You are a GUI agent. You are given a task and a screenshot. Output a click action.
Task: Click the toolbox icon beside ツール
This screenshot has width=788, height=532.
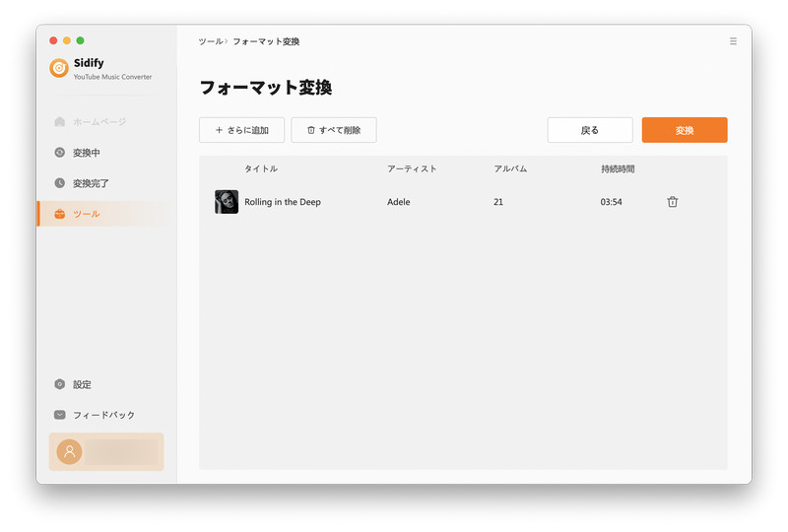point(60,214)
